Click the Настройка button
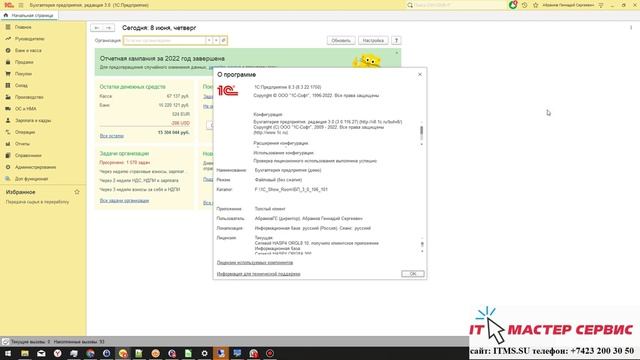 [x=373, y=40]
